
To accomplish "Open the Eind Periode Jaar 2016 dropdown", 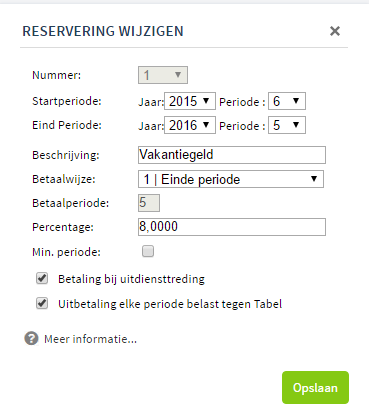I will (190, 125).
